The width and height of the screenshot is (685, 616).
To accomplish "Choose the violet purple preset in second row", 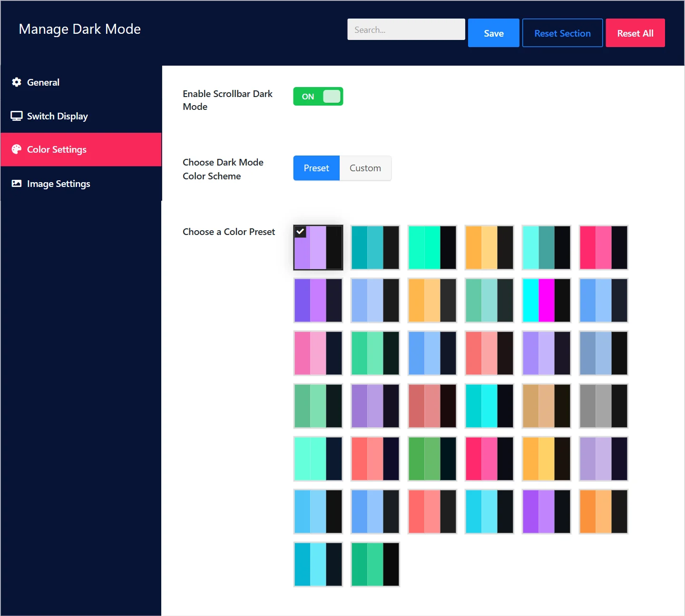I will point(318,300).
